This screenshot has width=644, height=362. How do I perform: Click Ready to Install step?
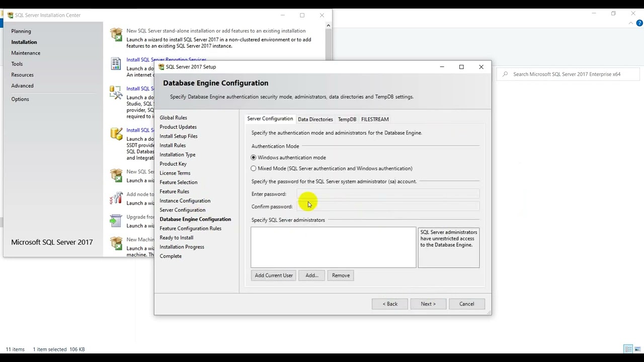(x=177, y=238)
